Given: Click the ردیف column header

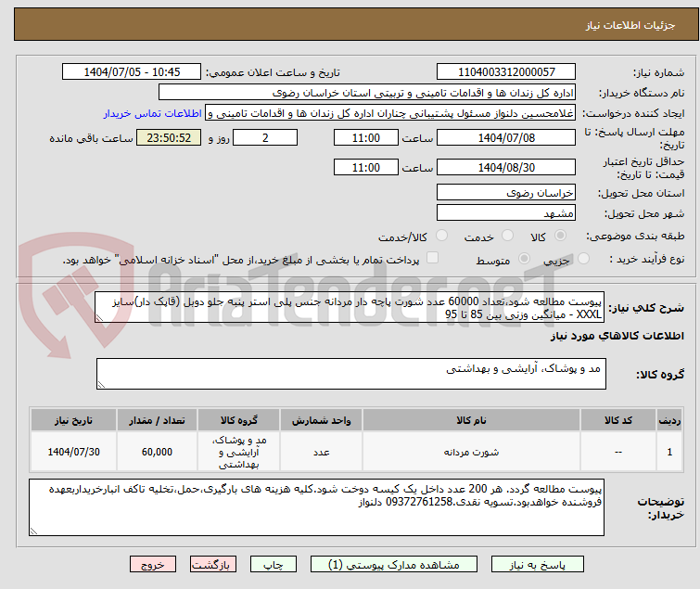Looking at the screenshot, I should coord(669,420).
